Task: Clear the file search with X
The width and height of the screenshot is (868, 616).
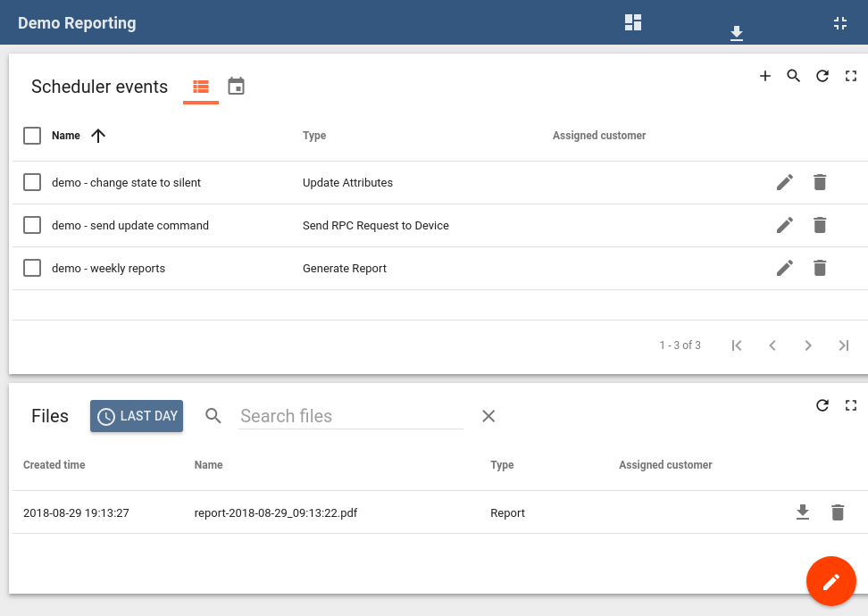Action: (x=488, y=416)
